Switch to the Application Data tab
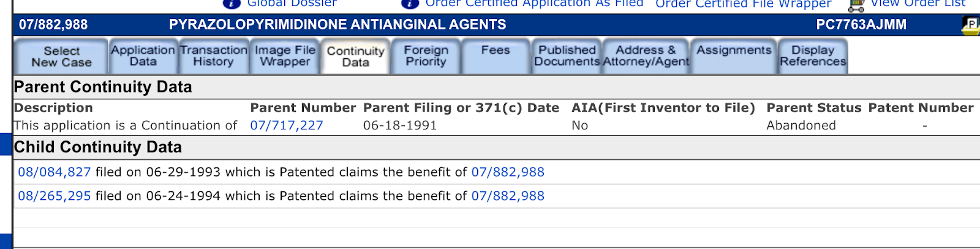Screen dimensions: 980x249 tap(143, 56)
